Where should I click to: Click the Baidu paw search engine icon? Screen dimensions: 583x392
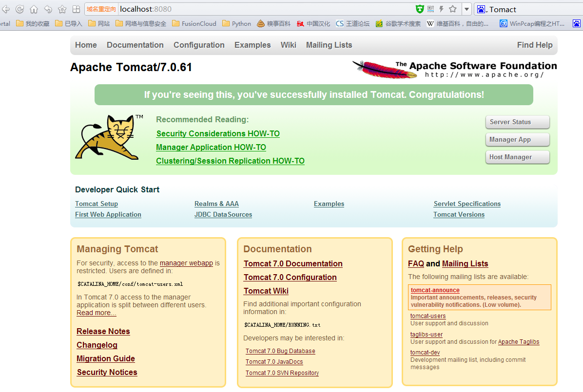click(x=481, y=9)
